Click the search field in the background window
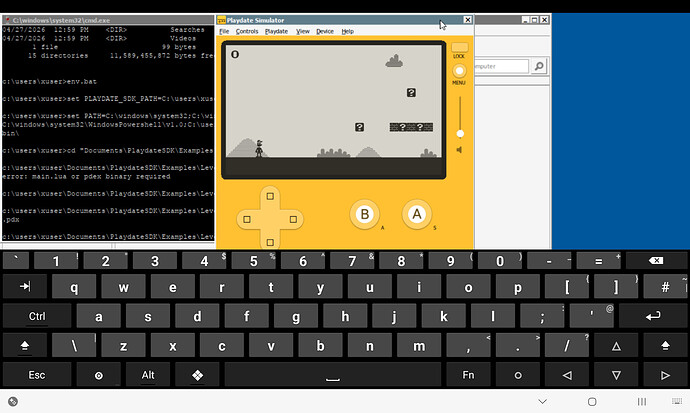This screenshot has width=690, height=413. tap(501, 66)
